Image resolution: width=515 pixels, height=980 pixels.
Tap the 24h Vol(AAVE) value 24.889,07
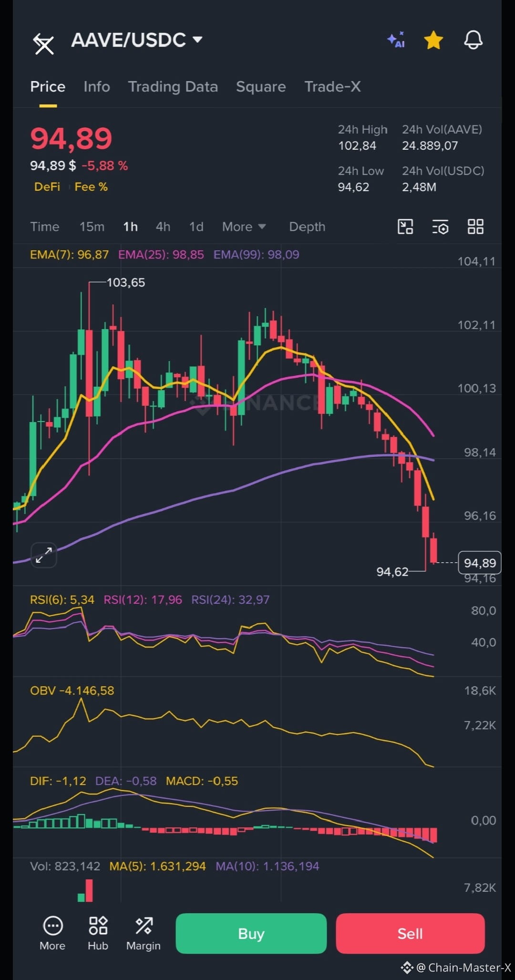430,146
